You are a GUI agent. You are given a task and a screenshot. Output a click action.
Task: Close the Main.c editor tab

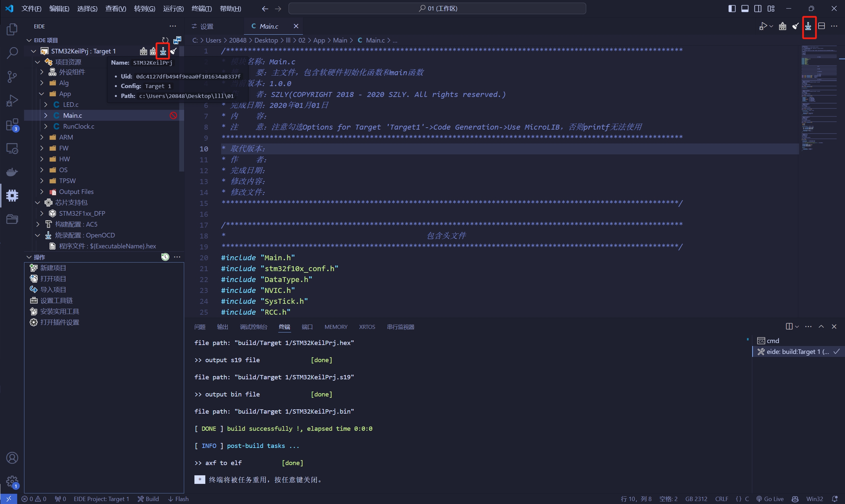tap(296, 26)
